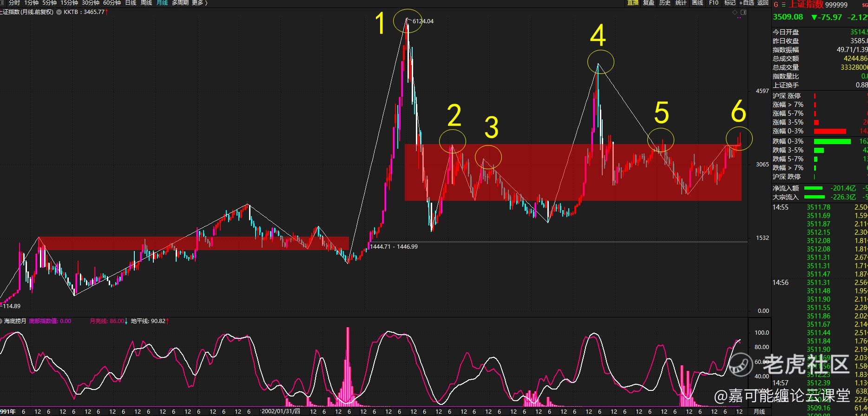Click the 6124.04 peak price label
868x416 pixels.
[423, 21]
